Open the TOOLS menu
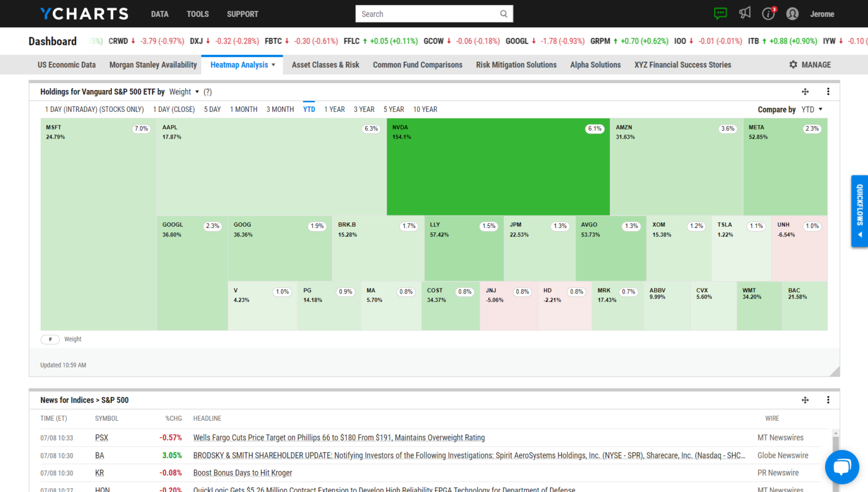The image size is (868, 492). 197,14
